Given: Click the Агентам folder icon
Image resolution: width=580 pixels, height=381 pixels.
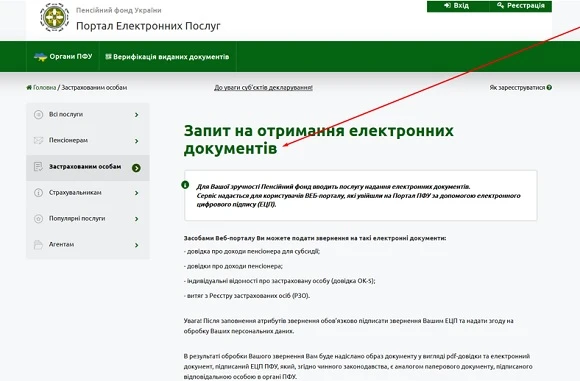Looking at the screenshot, I should (x=38, y=245).
